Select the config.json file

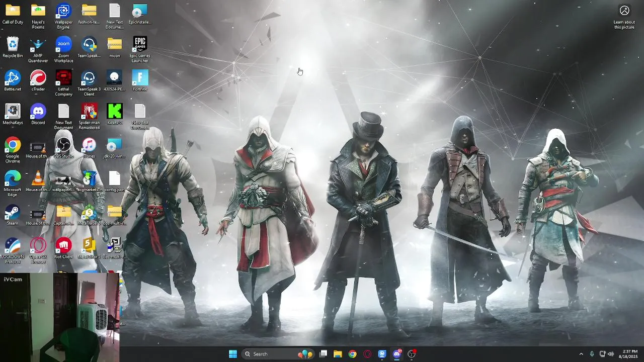(115, 182)
